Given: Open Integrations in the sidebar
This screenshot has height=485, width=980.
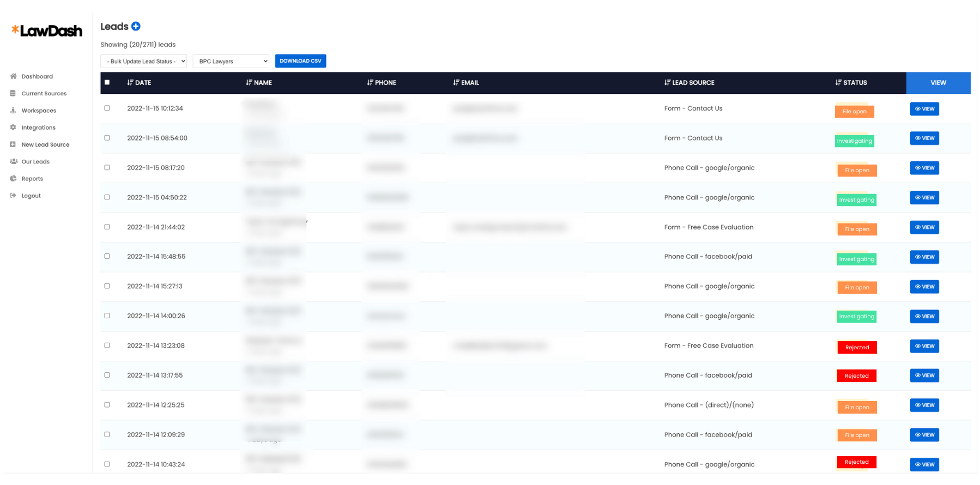Looking at the screenshot, I should pyautogui.click(x=39, y=128).
